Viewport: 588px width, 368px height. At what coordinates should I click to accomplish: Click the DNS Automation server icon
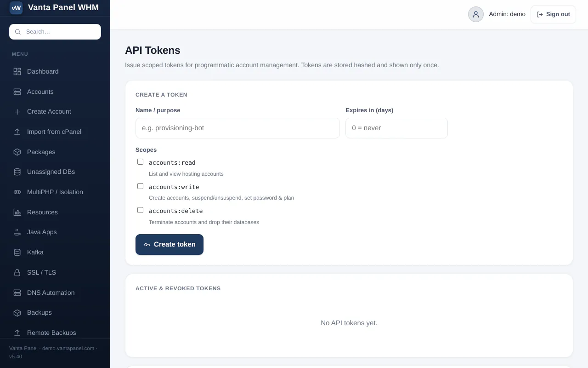[17, 293]
